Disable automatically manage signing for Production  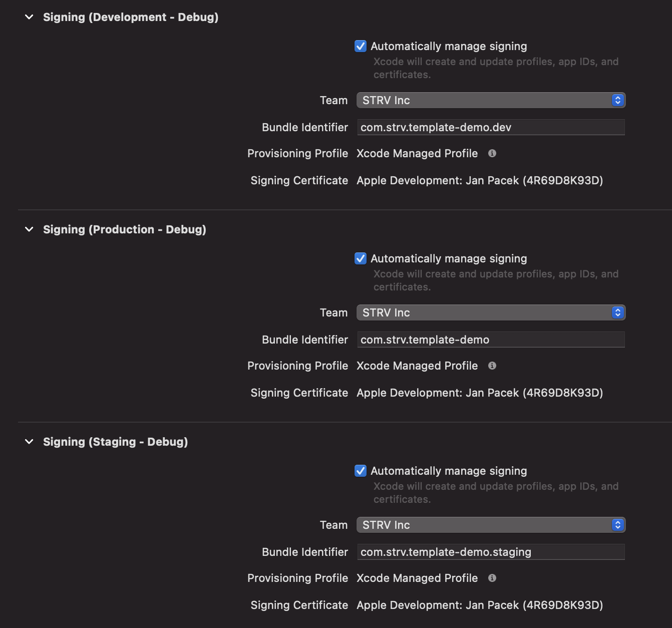click(x=360, y=258)
